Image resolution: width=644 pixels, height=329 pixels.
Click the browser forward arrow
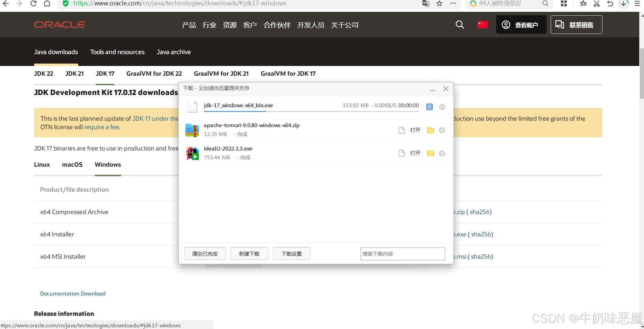click(19, 3)
